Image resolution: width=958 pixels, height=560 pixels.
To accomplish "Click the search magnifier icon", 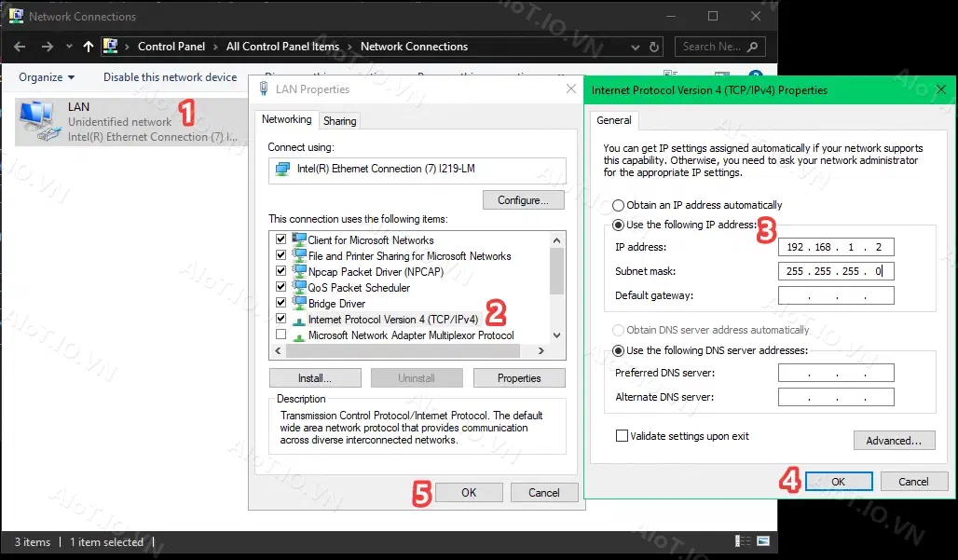I will [753, 47].
